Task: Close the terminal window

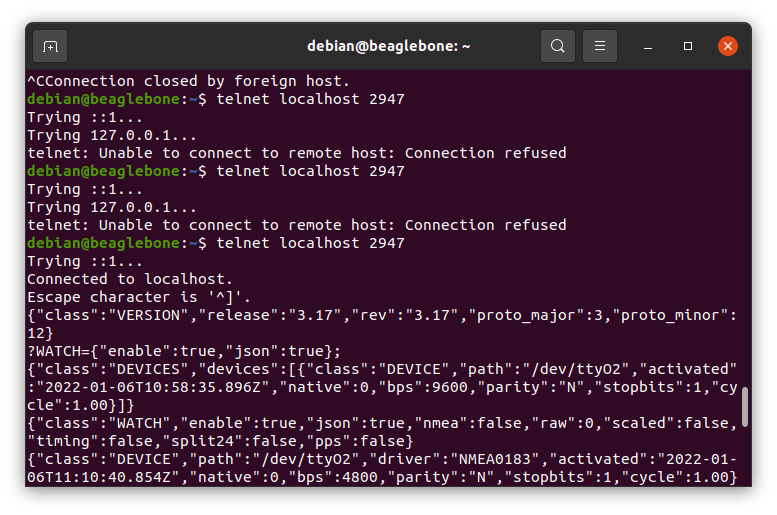Action: point(727,46)
